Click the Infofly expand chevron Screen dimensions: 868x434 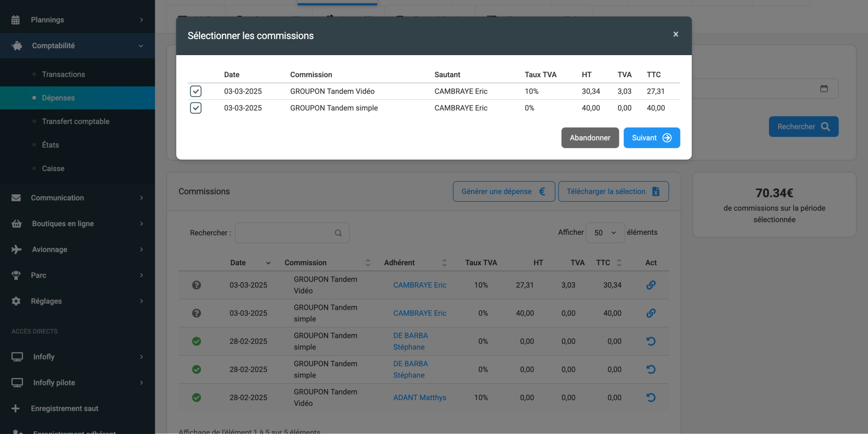141,357
